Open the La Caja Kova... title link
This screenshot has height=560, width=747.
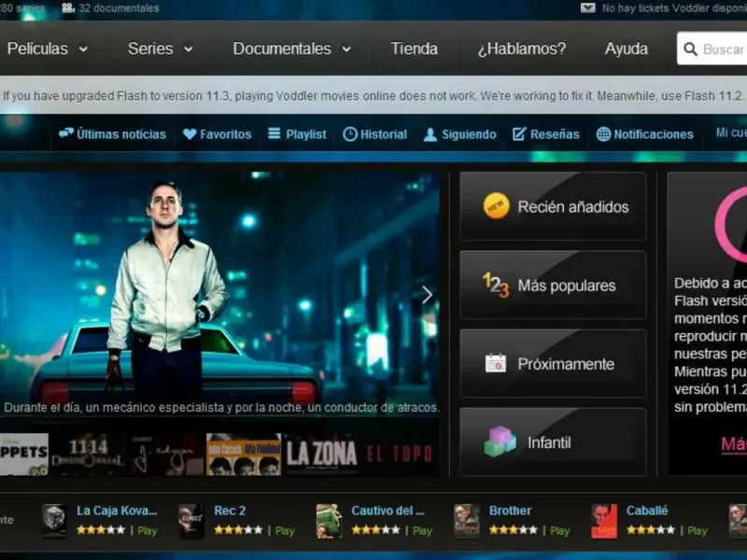[117, 511]
